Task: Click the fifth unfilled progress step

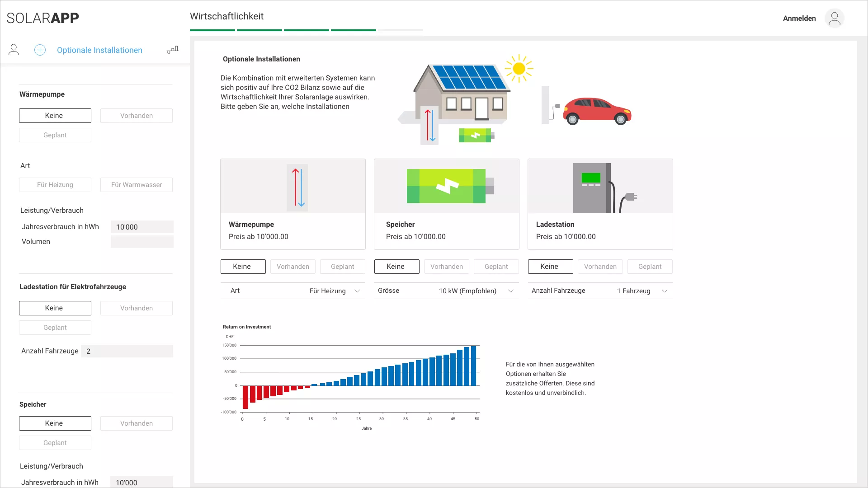Action: pyautogui.click(x=400, y=30)
